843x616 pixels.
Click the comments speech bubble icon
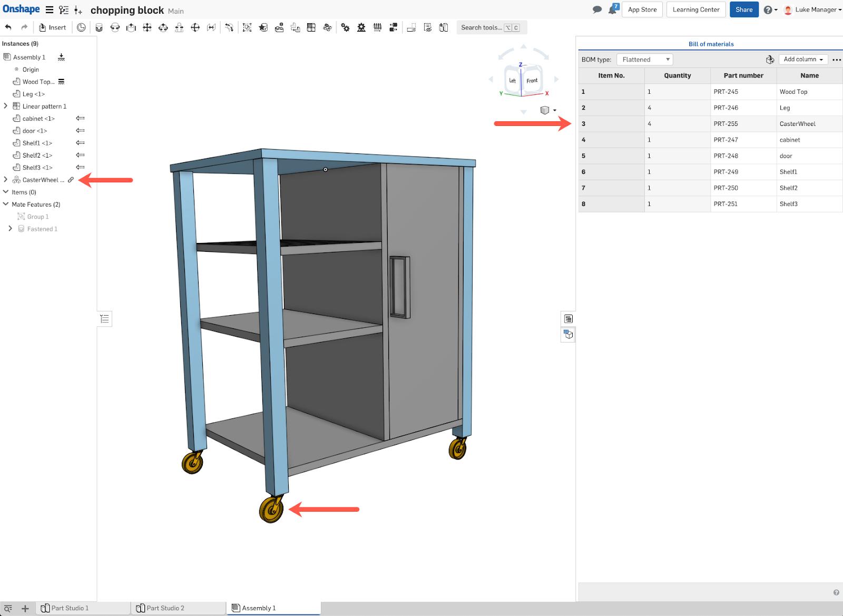(597, 9)
